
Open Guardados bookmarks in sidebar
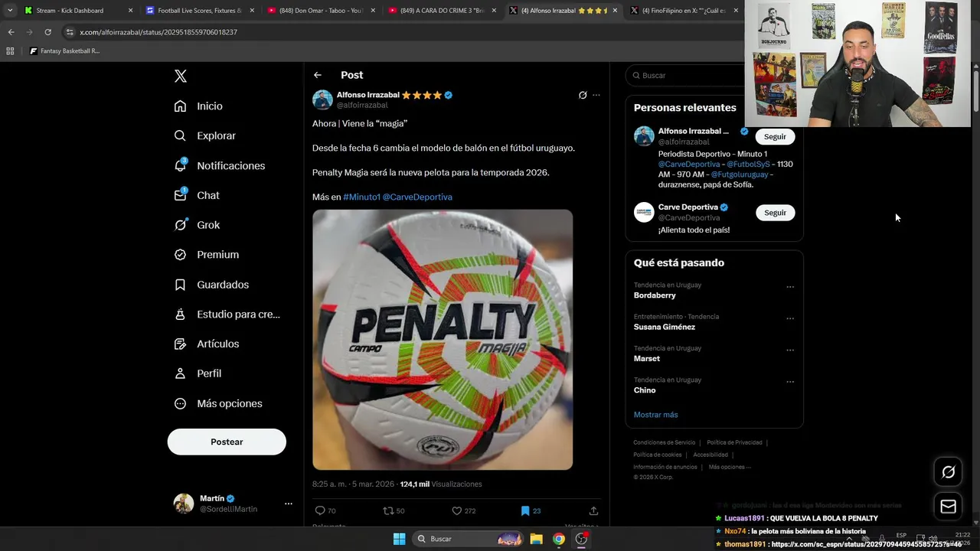tap(212, 285)
